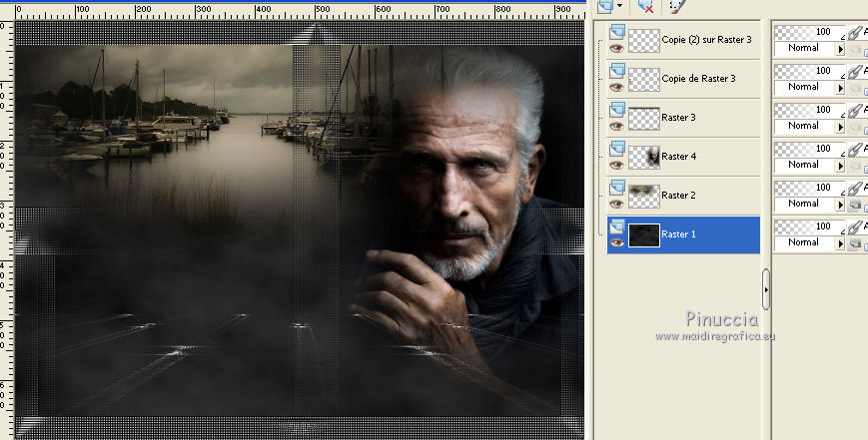Toggle lock transparency icon on Raster 1
Image resolution: width=868 pixels, height=440 pixels.
coord(855,243)
